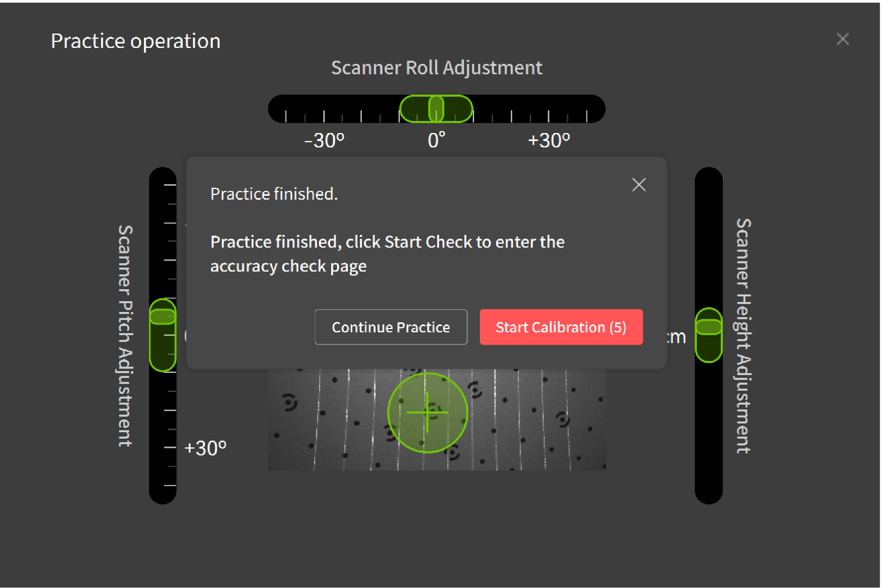Click the green roll level indicator

click(x=436, y=109)
